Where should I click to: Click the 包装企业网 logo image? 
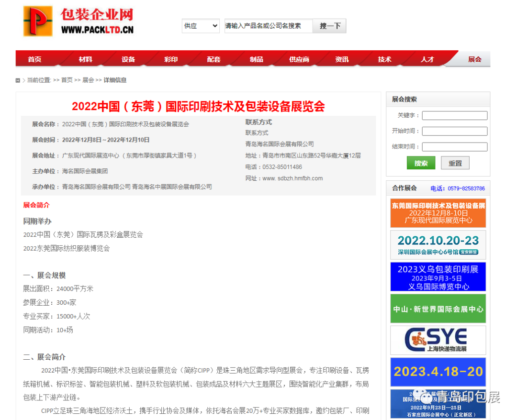[79, 21]
